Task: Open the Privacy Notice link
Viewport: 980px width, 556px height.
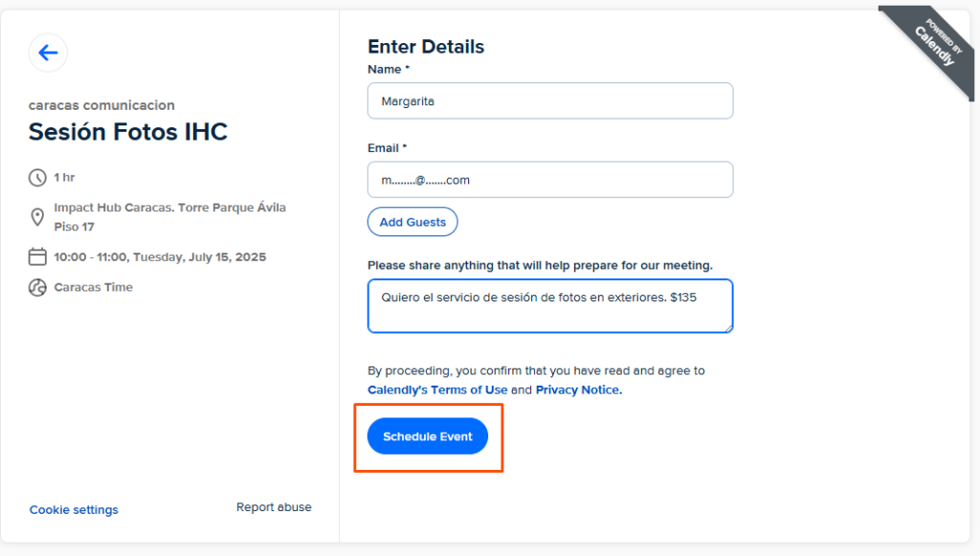Action: coord(579,389)
